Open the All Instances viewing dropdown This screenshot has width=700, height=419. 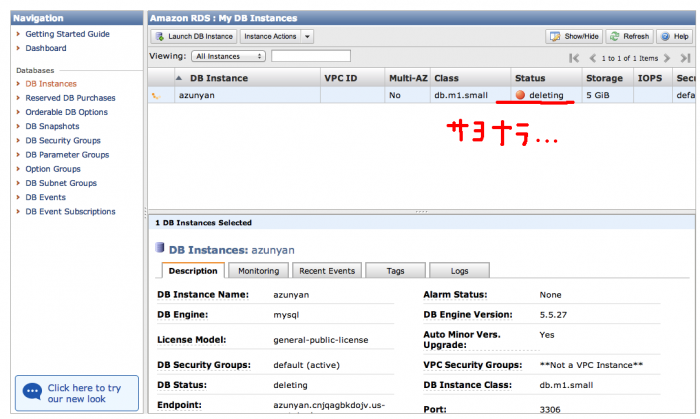[229, 56]
